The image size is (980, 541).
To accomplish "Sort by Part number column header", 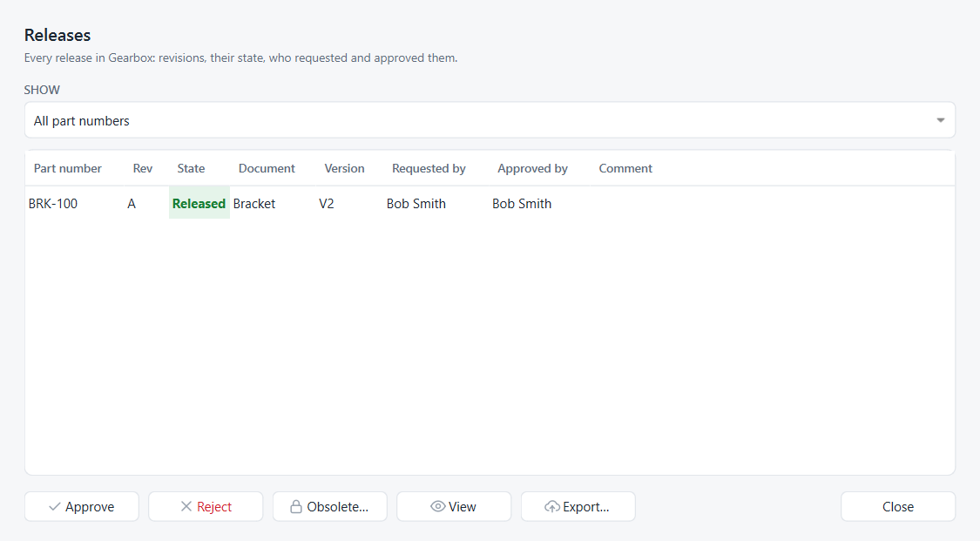I will 67,169.
